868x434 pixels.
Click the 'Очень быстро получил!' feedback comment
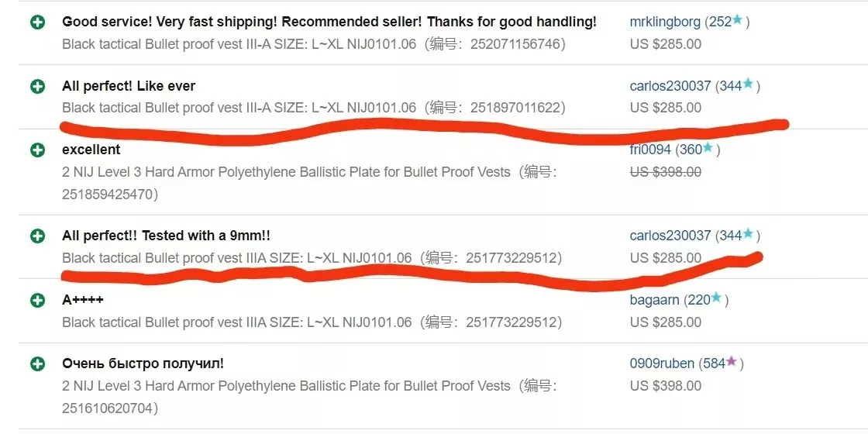[143, 363]
